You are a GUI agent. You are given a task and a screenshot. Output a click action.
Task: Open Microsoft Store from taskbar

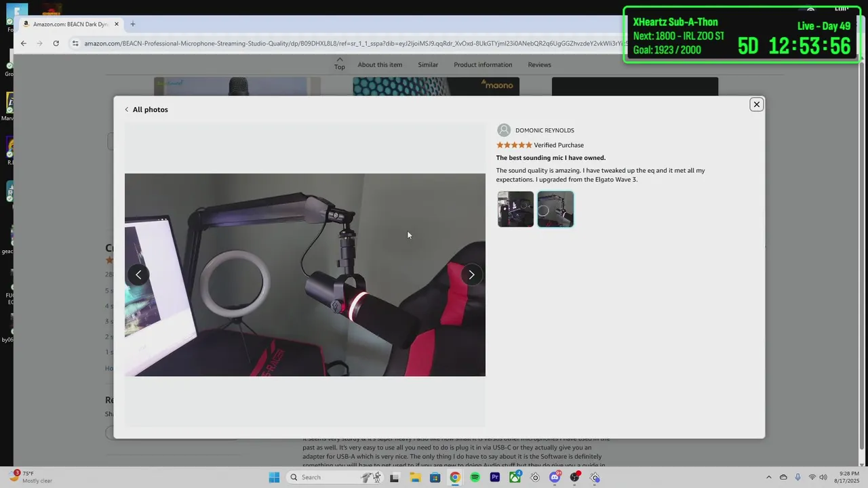coord(435,477)
